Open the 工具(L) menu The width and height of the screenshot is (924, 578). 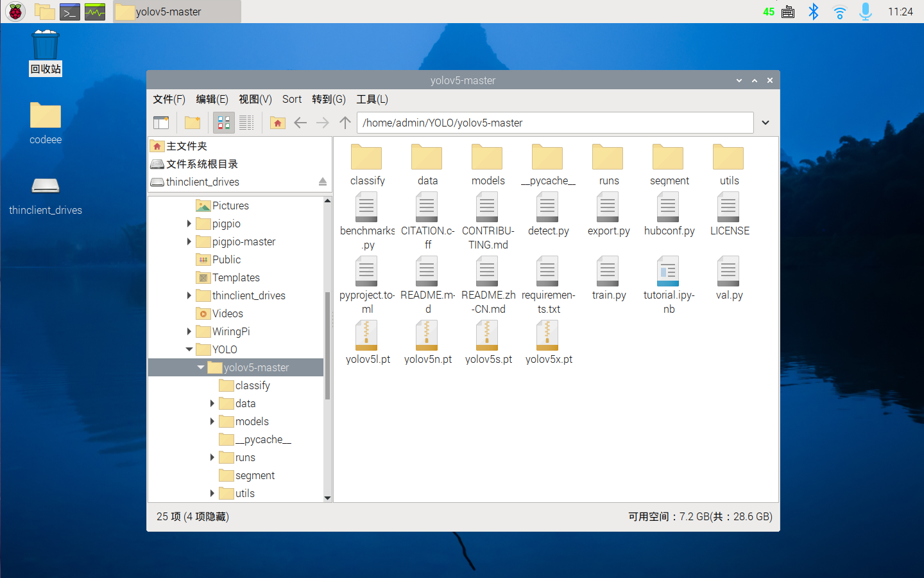[x=372, y=99]
